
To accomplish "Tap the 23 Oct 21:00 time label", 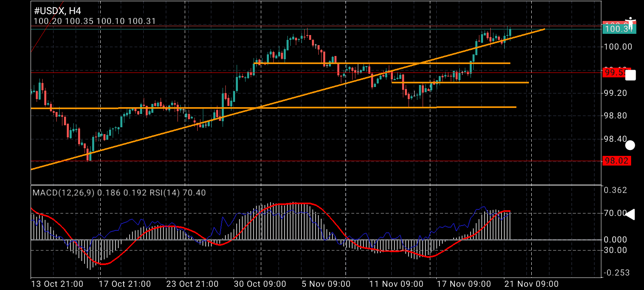I will coord(192,284).
